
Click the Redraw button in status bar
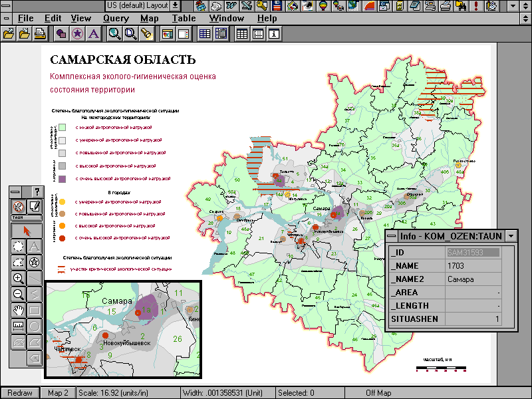pyautogui.click(x=20, y=393)
